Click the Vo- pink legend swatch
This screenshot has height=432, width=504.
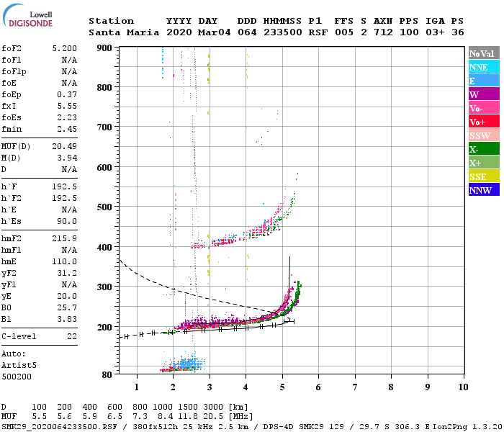pos(484,108)
